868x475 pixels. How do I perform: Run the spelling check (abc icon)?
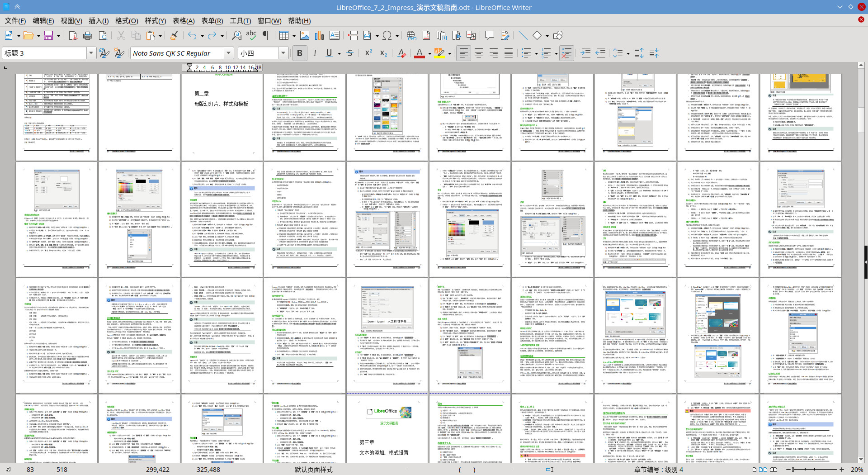point(251,35)
